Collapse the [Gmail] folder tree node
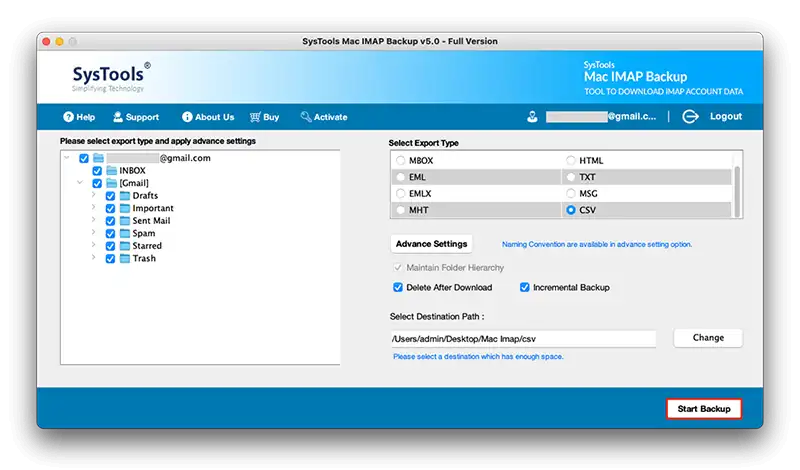 (80, 182)
